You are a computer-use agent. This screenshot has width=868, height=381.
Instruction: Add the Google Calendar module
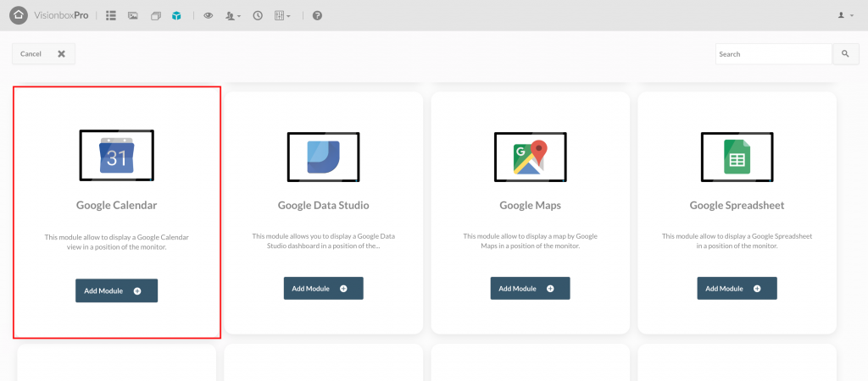pos(116,291)
